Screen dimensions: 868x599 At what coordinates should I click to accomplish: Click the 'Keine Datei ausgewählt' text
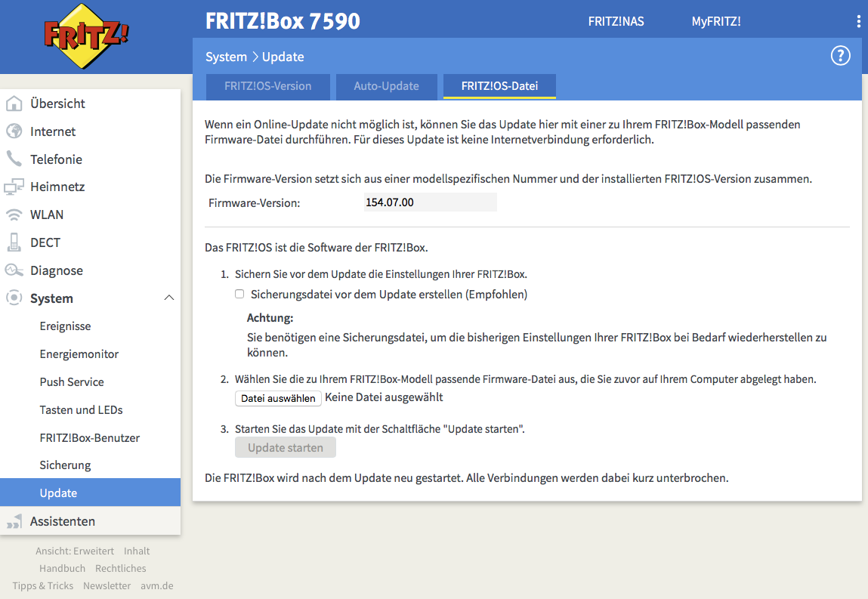[385, 397]
